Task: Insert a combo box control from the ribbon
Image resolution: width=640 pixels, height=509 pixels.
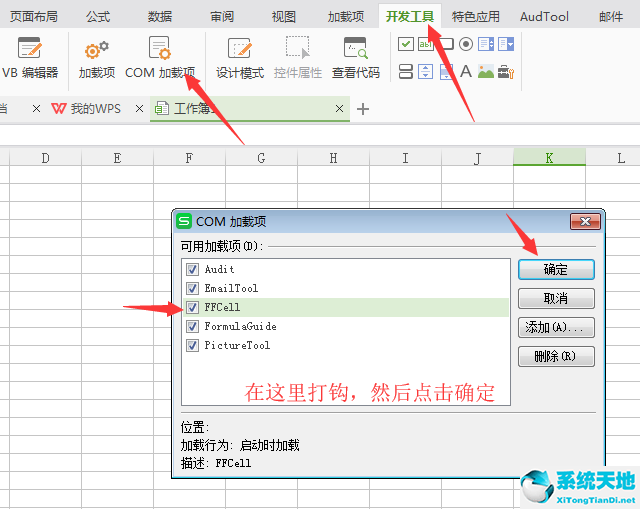Action: tap(506, 44)
